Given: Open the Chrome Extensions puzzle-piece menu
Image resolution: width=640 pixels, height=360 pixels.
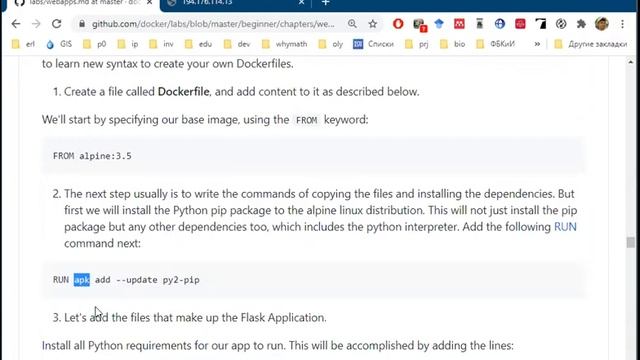Looking at the screenshot, I should 581,24.
